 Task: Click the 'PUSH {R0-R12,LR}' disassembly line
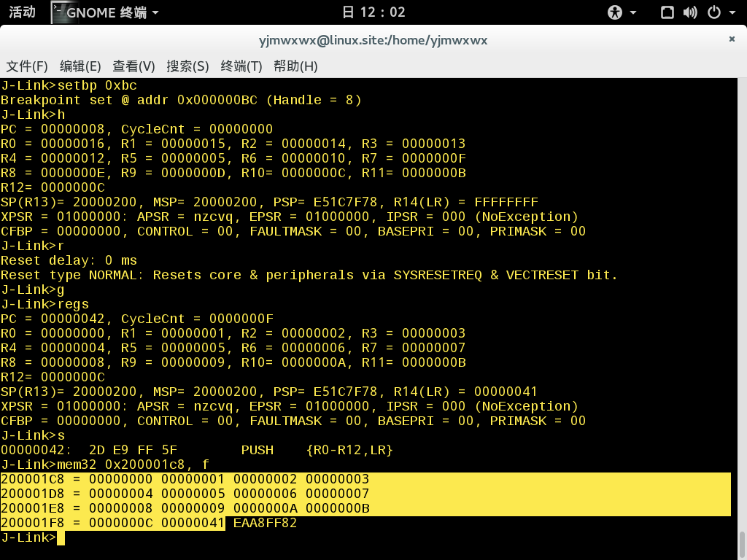197,450
